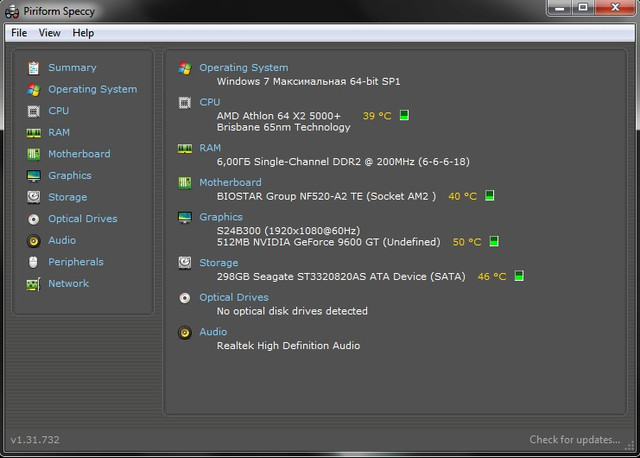Check for updates link
Viewport: 640px width, 458px height.
575,440
